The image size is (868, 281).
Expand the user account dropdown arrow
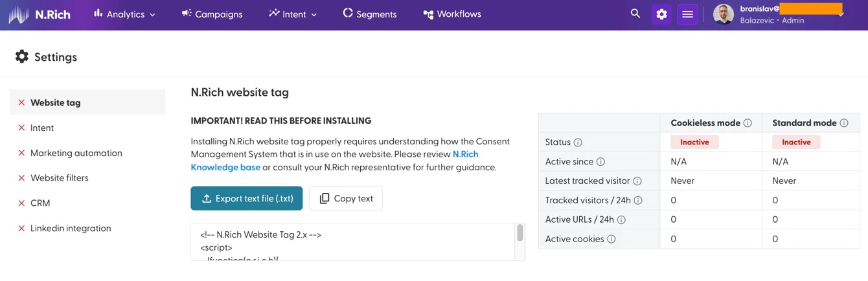click(x=841, y=14)
